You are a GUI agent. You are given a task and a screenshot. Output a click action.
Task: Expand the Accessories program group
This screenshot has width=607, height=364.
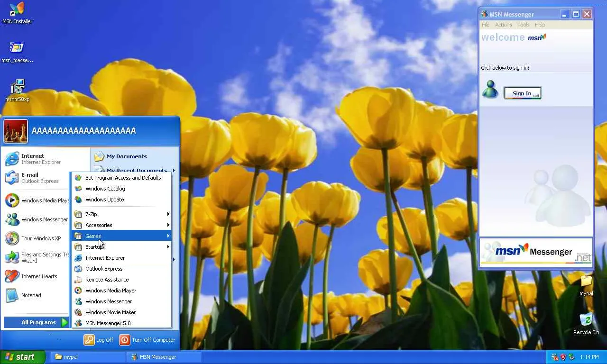[121, 225]
